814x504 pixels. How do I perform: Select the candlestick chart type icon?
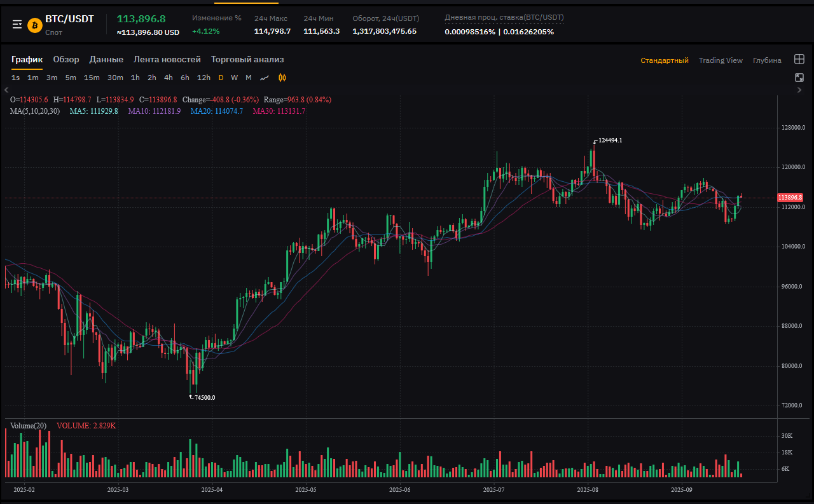(282, 78)
